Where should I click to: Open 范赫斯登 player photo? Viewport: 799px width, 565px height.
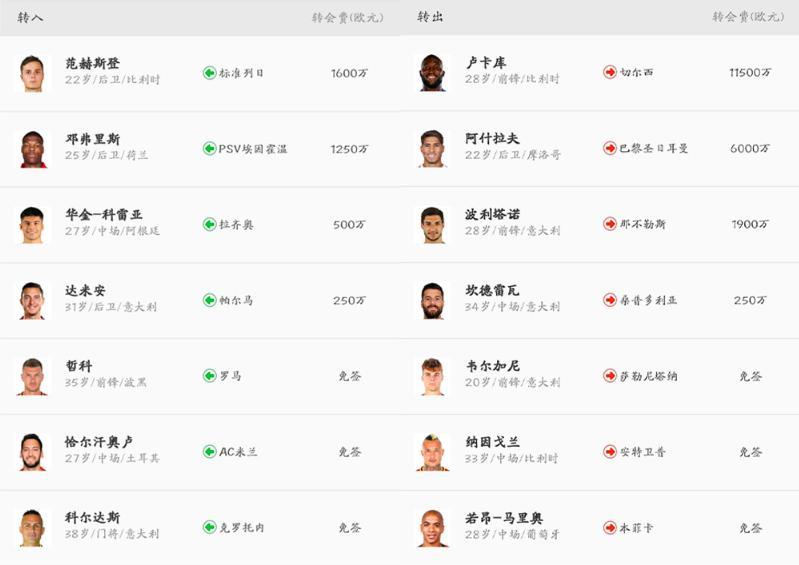(x=32, y=73)
